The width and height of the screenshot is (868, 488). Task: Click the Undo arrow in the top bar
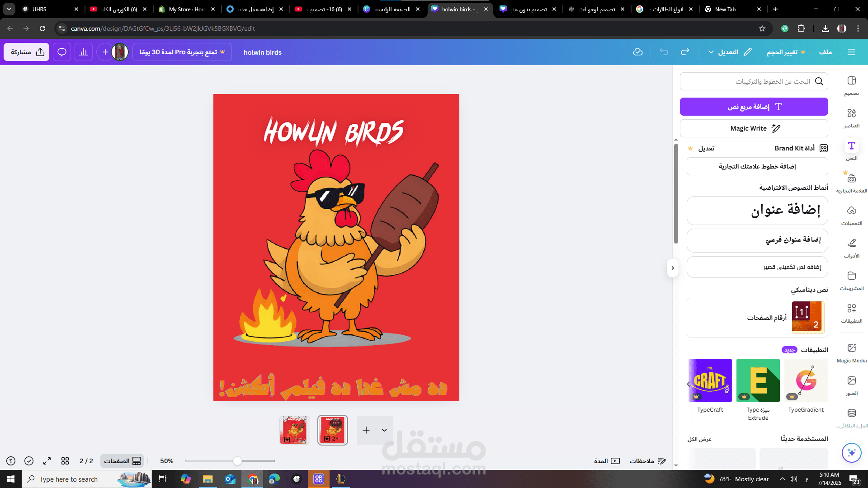click(x=664, y=52)
